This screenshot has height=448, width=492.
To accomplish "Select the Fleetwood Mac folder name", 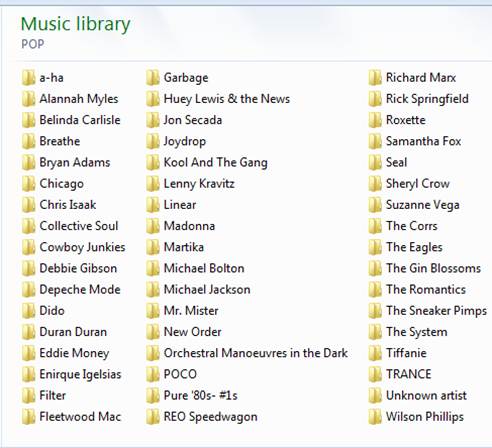I will click(x=80, y=417).
